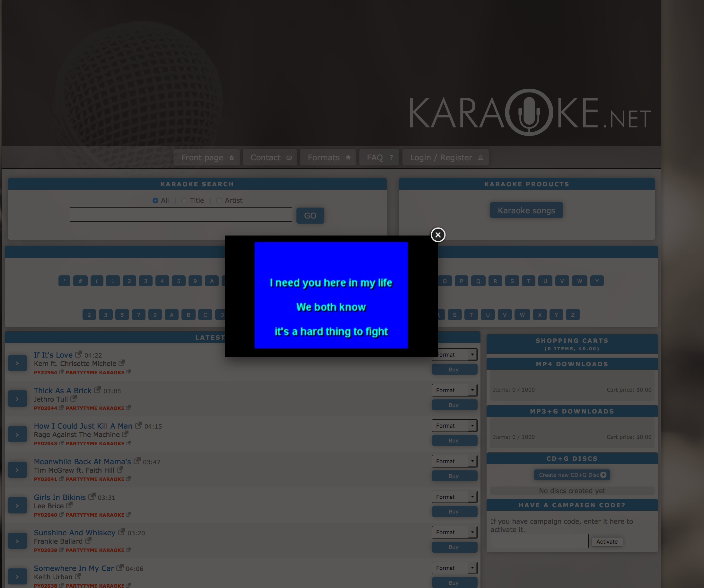Close the karaoke video preview popup
Screen dimensions: 704x588
pyautogui.click(x=438, y=235)
